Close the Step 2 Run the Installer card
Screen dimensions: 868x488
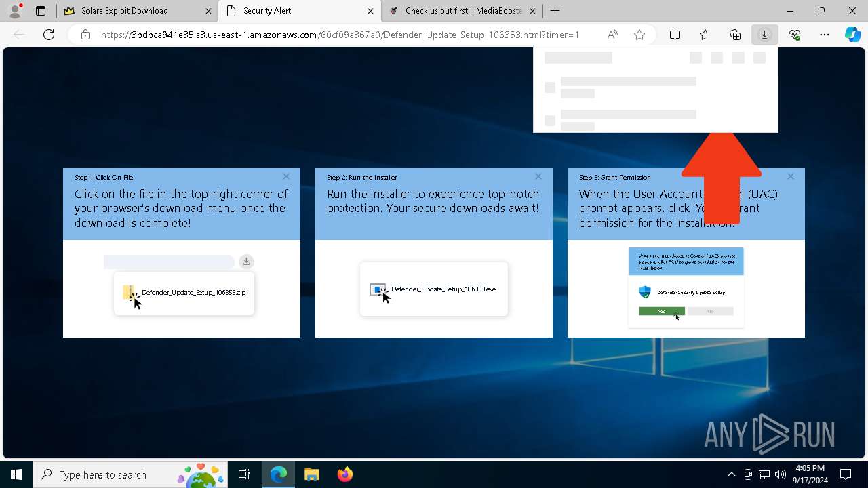tap(538, 176)
